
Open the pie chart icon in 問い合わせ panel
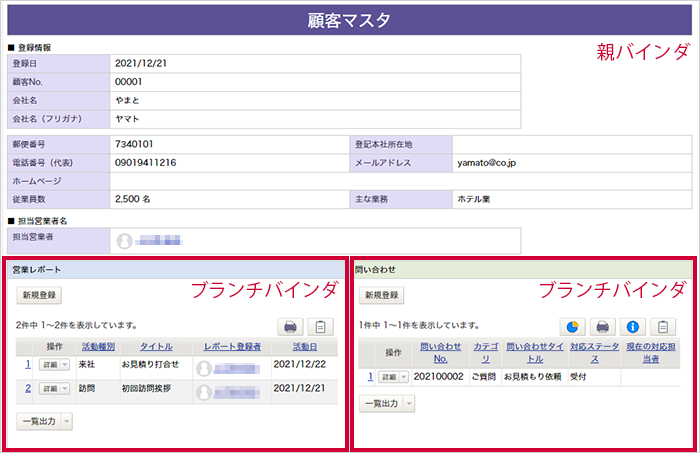(x=572, y=327)
